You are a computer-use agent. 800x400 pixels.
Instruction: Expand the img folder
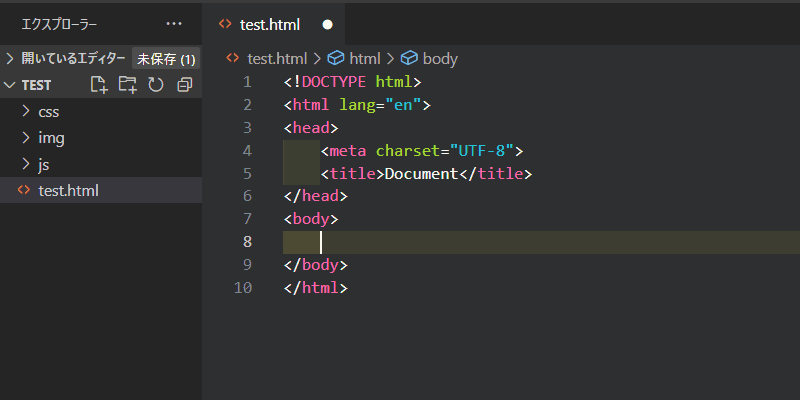coord(26,138)
